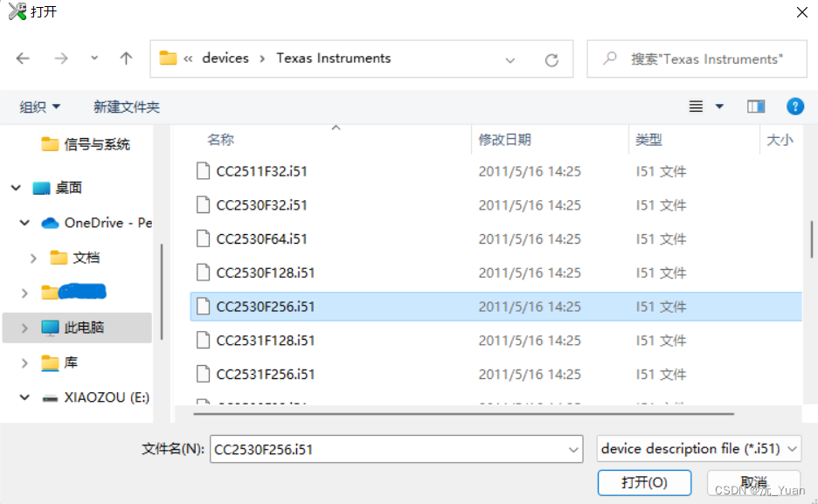Click the folder icon in the address bar
This screenshot has width=818, height=504.
tap(169, 58)
